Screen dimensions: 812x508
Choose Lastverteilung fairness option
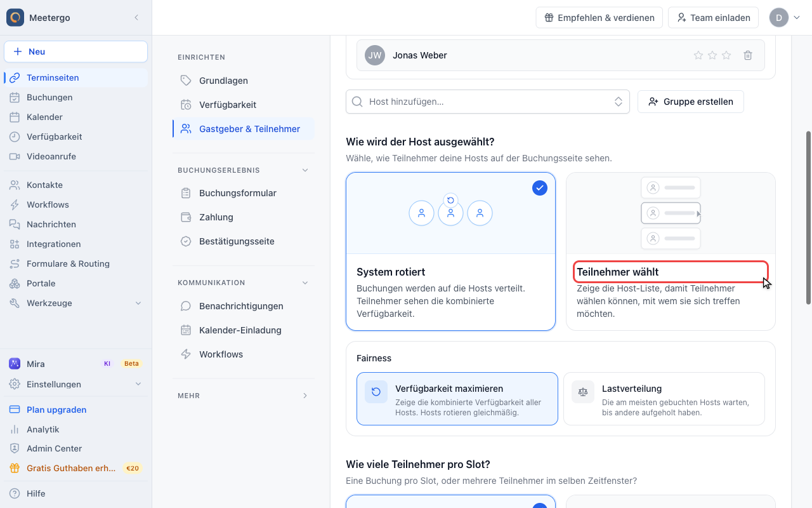[x=664, y=399]
